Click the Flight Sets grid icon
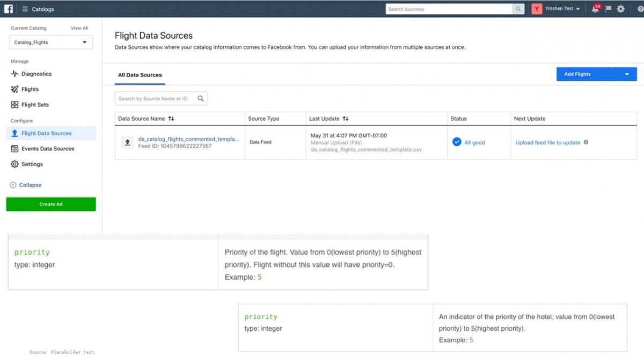 point(14,105)
